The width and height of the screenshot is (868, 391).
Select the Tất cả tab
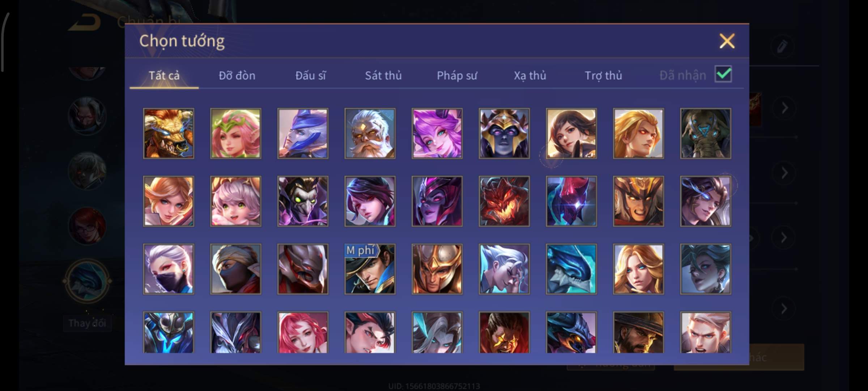(x=164, y=75)
